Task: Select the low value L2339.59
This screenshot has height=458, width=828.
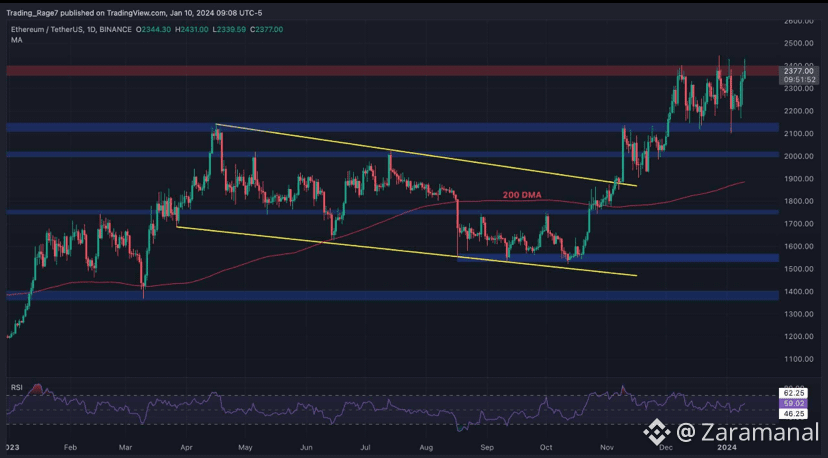Action: (229, 30)
